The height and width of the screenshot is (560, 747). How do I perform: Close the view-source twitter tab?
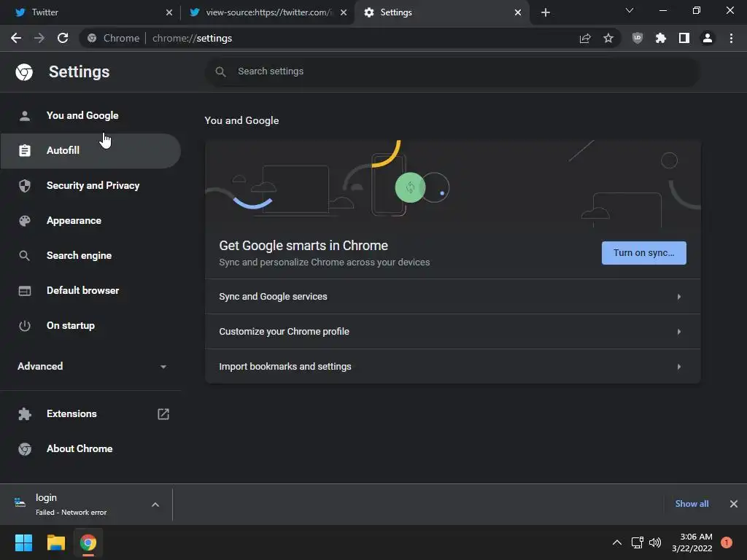click(344, 12)
